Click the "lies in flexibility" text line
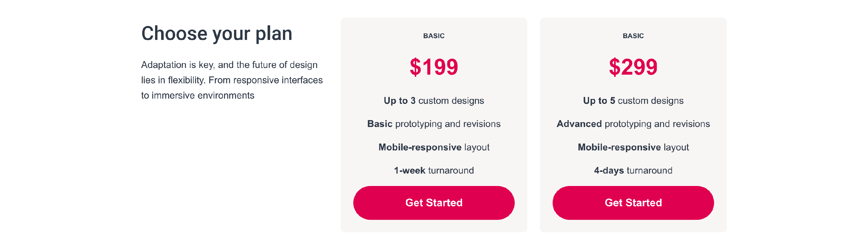 tap(232, 80)
